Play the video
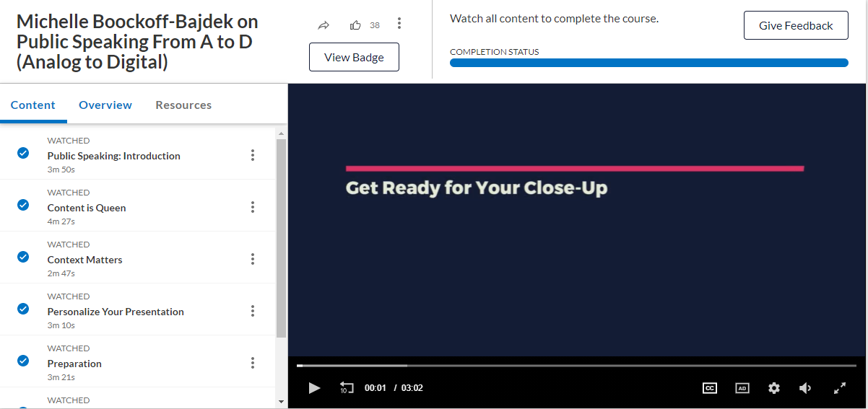The width and height of the screenshot is (868, 409). pyautogui.click(x=314, y=388)
